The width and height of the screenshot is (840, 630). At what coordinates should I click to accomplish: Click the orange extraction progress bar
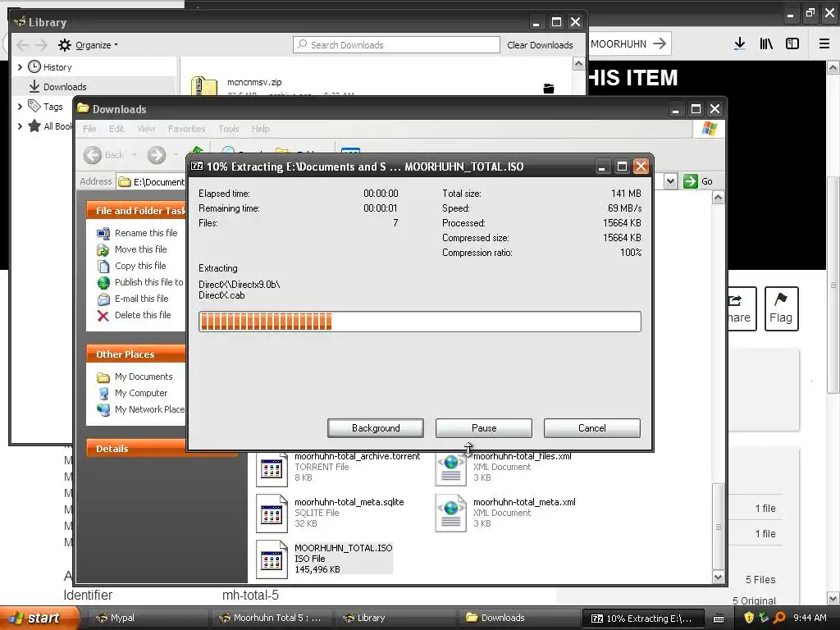click(419, 322)
